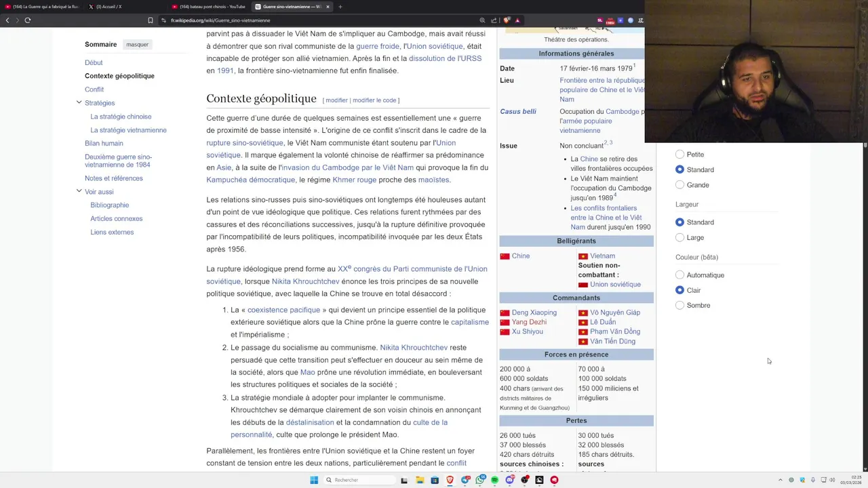Open Microsoft Store from the taskbar

click(x=435, y=480)
